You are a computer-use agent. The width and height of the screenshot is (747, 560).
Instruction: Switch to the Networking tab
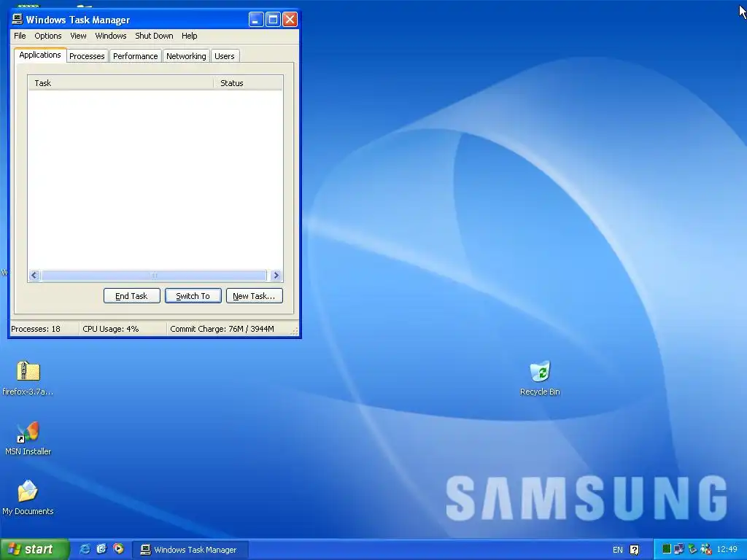[186, 56]
